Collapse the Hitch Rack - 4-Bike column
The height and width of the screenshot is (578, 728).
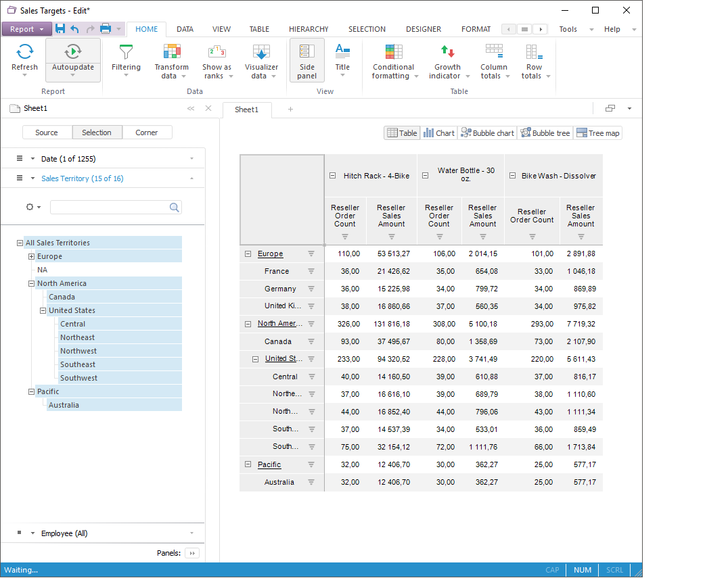tap(333, 176)
